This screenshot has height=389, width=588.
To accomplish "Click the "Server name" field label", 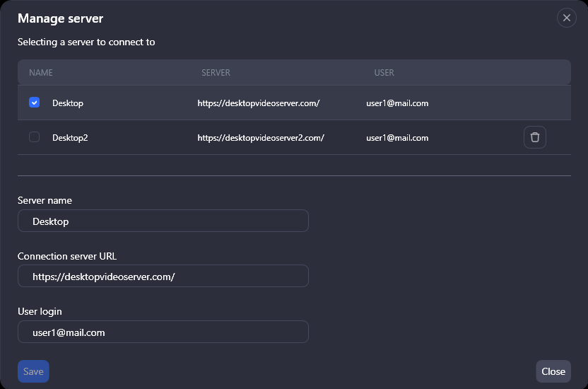I will click(45, 200).
